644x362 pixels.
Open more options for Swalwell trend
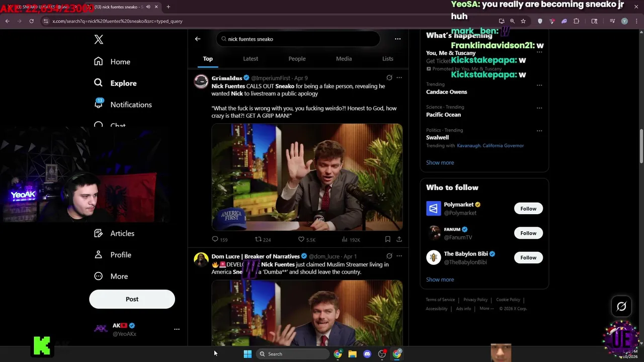(x=539, y=131)
